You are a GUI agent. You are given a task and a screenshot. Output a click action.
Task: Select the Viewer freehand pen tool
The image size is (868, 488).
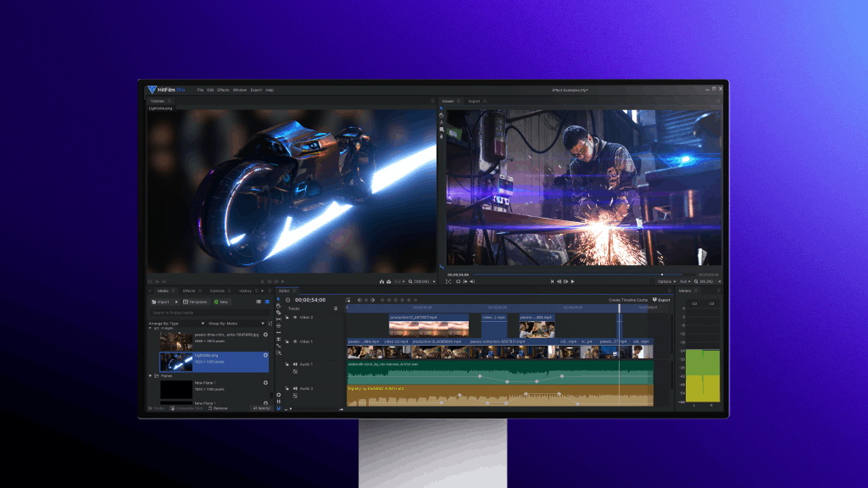(x=441, y=136)
